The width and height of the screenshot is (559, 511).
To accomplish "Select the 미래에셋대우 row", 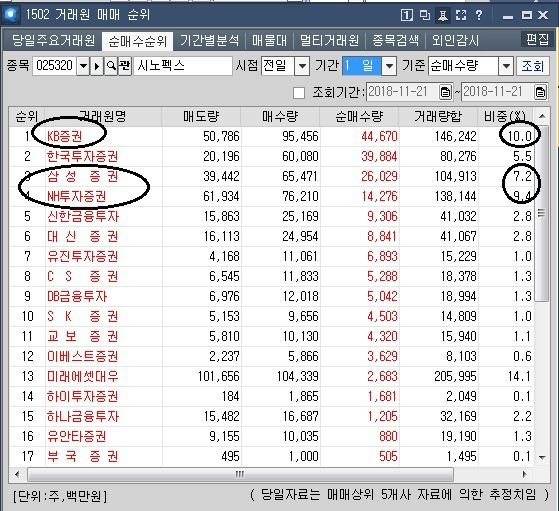I will click(272, 376).
